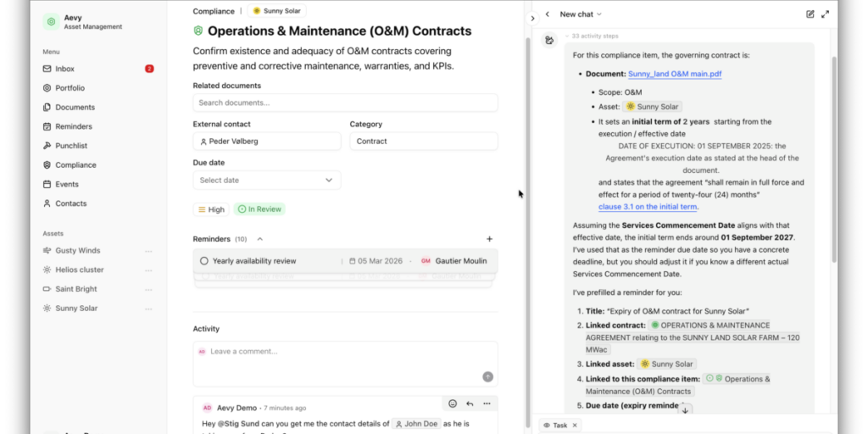Toggle the In Review status badge
The image size is (868, 434).
259,209
